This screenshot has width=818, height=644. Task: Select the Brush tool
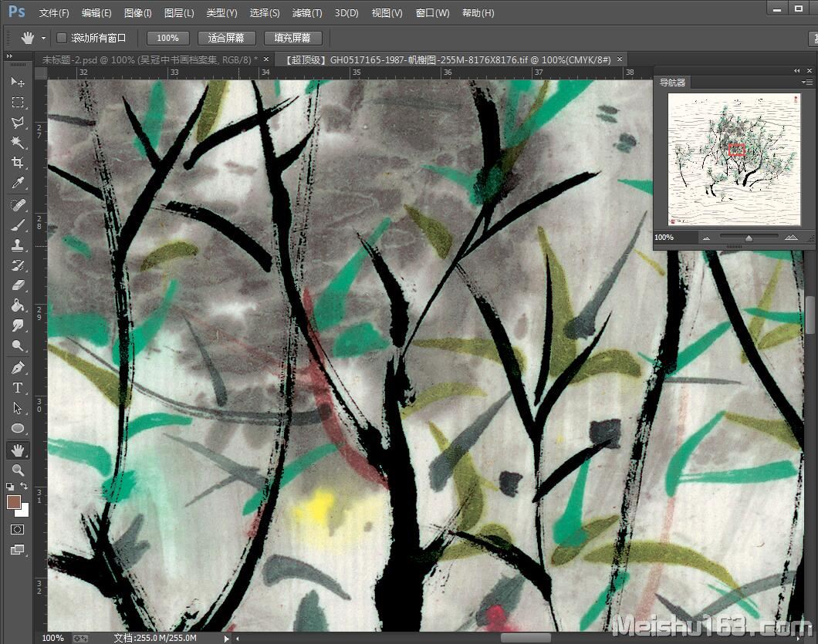[x=18, y=225]
